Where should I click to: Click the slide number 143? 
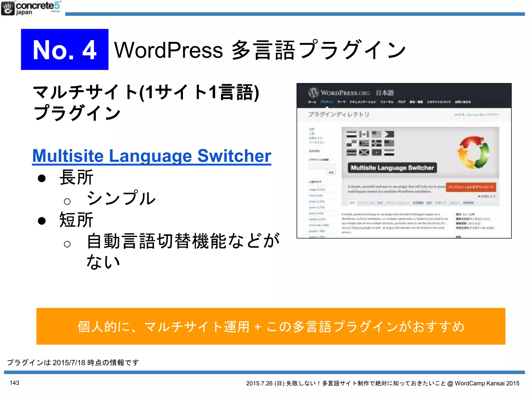tap(15, 383)
